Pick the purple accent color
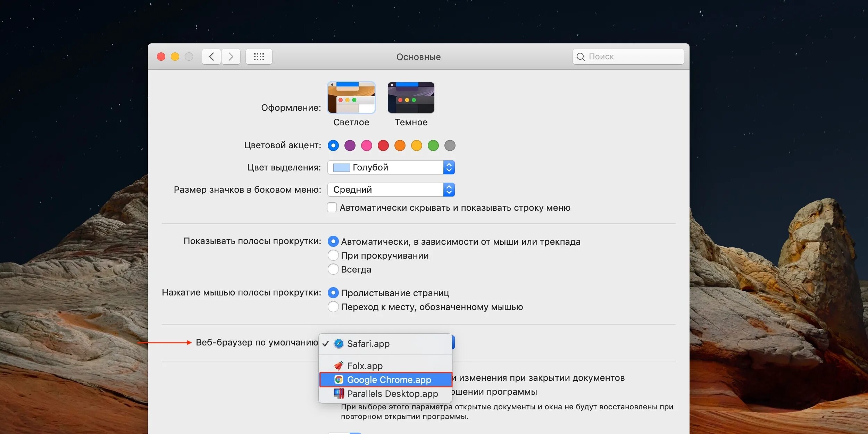The image size is (868, 434). tap(350, 145)
